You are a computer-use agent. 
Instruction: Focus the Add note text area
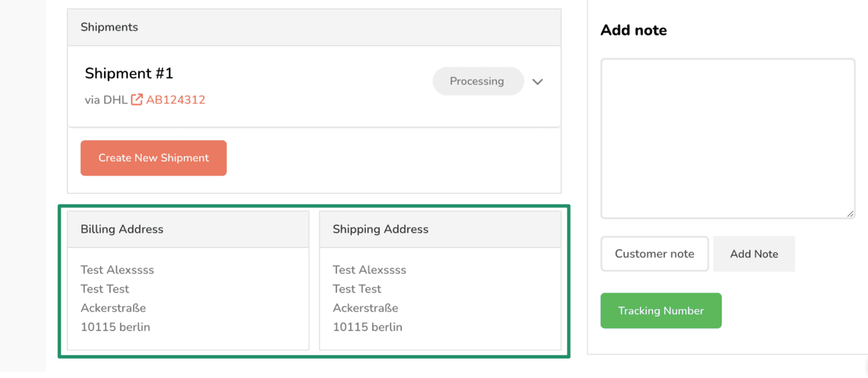(728, 138)
